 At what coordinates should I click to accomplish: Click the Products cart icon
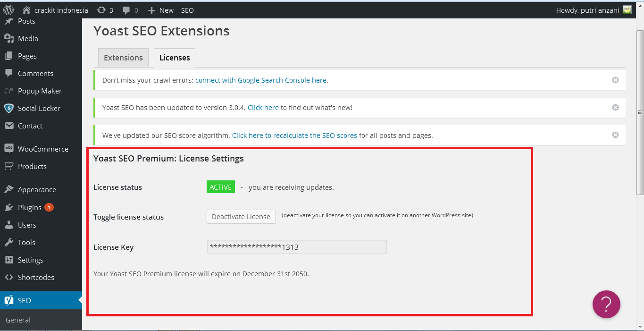pos(8,166)
